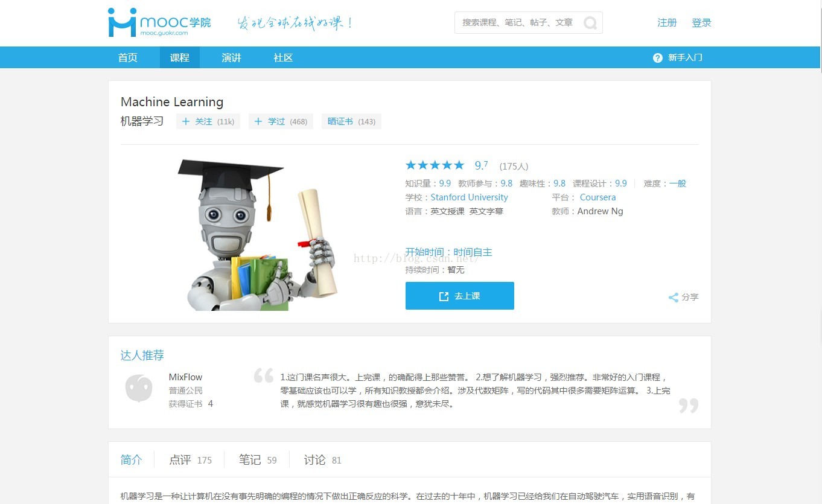Switch to the 点评 175 tab
This screenshot has height=504, width=822.
pos(191,460)
